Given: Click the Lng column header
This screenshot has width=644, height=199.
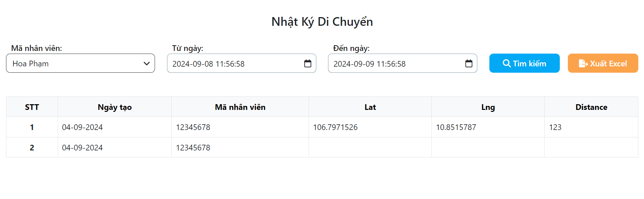Looking at the screenshot, I should click(x=488, y=107).
